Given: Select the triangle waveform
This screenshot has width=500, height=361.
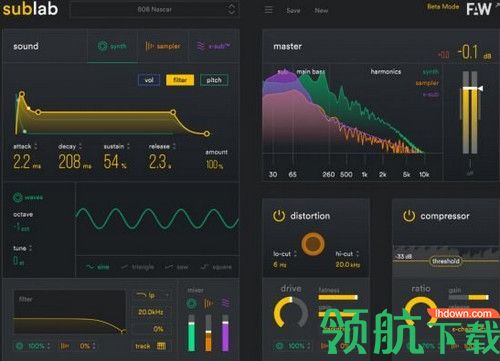Looking at the screenshot, I should coord(137,267).
